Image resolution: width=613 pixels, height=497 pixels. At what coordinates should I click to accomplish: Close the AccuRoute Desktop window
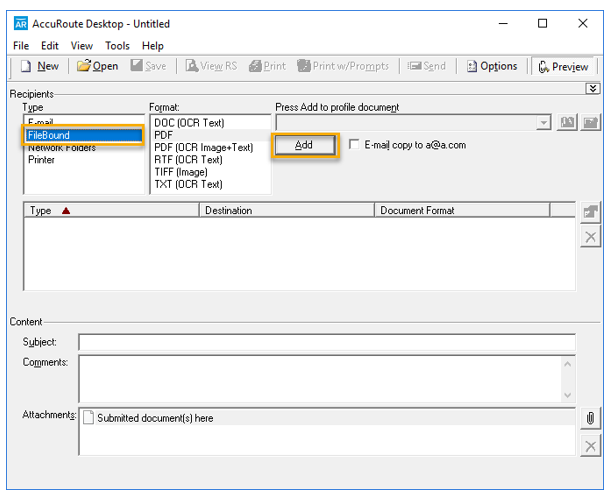(x=583, y=24)
